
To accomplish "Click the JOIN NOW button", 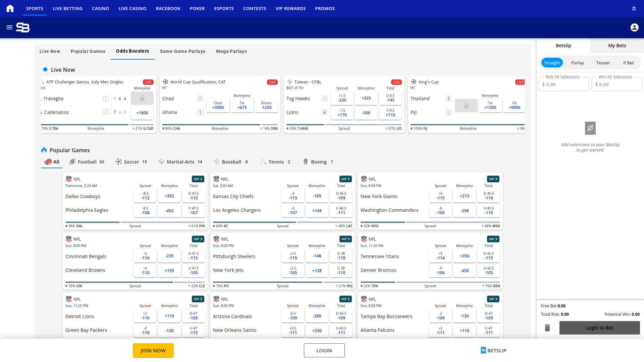I will pyautogui.click(x=153, y=350).
